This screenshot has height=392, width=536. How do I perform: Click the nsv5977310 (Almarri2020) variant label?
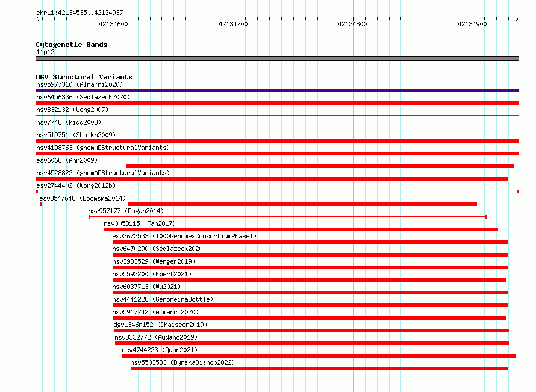(x=79, y=84)
